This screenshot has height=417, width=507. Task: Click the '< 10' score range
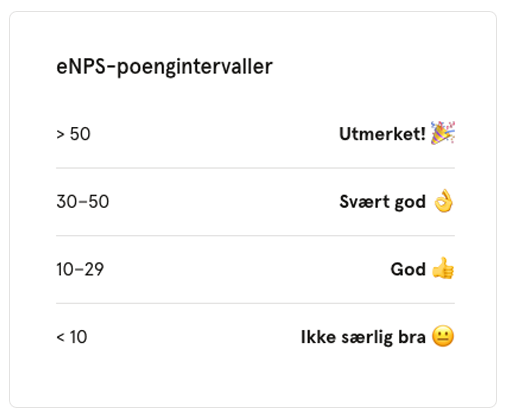pyautogui.click(x=72, y=337)
